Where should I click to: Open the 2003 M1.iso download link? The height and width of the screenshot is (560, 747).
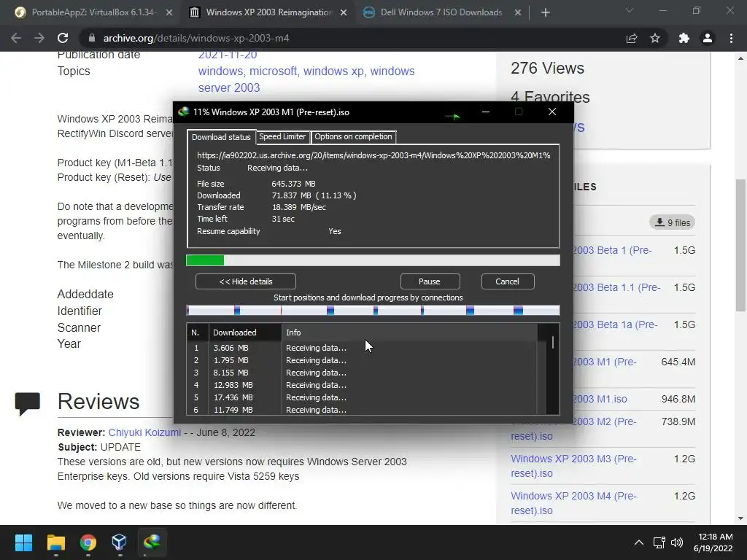pyautogui.click(x=600, y=399)
